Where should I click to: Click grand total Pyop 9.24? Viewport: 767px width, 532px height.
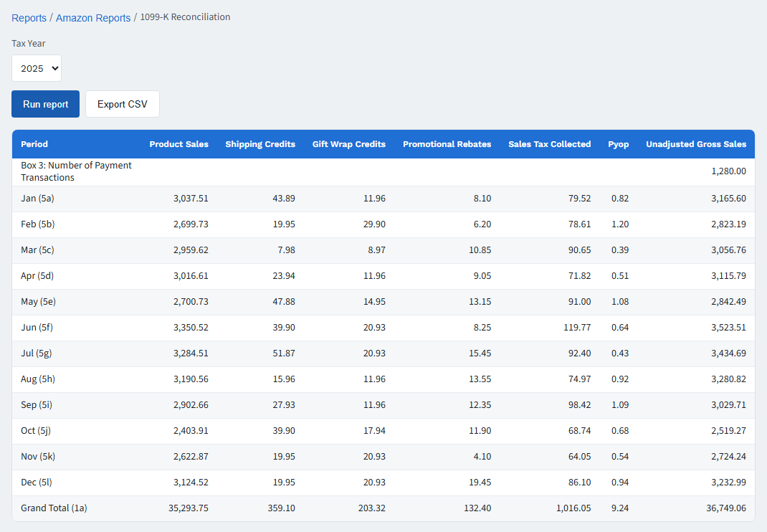[x=620, y=508]
